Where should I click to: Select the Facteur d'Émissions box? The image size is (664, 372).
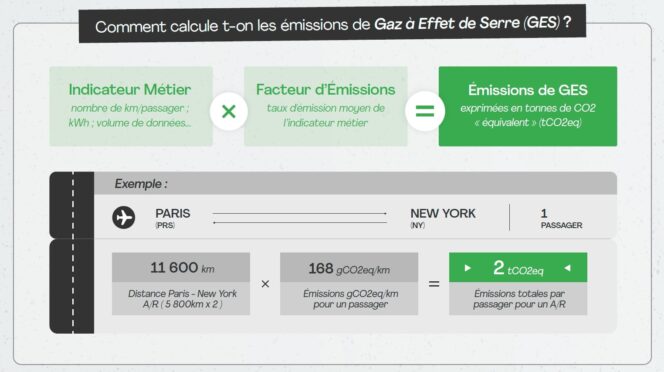(326, 106)
